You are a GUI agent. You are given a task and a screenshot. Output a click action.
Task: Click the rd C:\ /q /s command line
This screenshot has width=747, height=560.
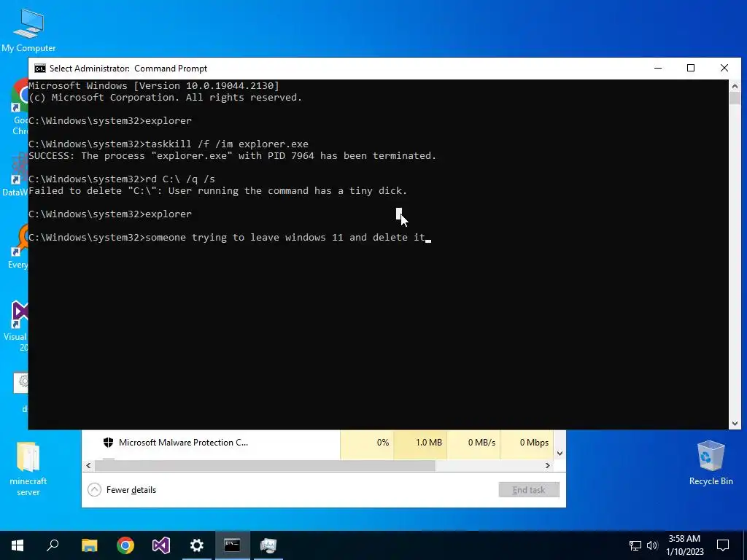[x=122, y=179]
